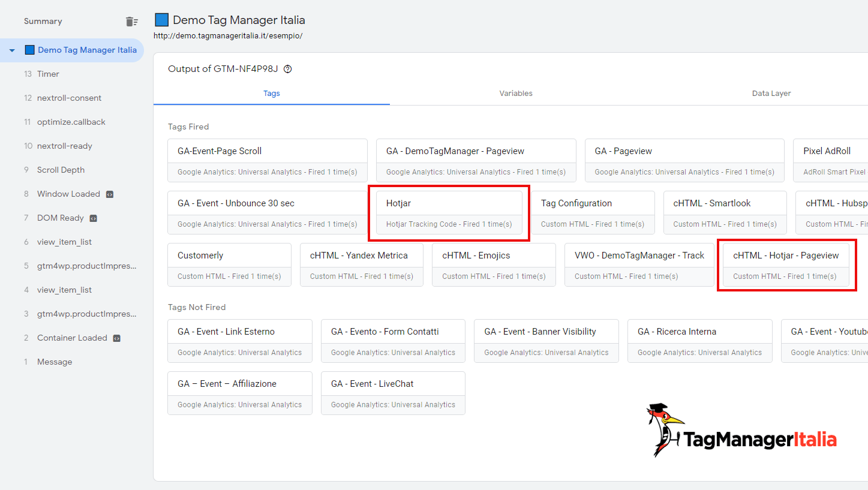868x490 pixels.
Task: Click code badge next to Window Loaded
Action: 110,194
